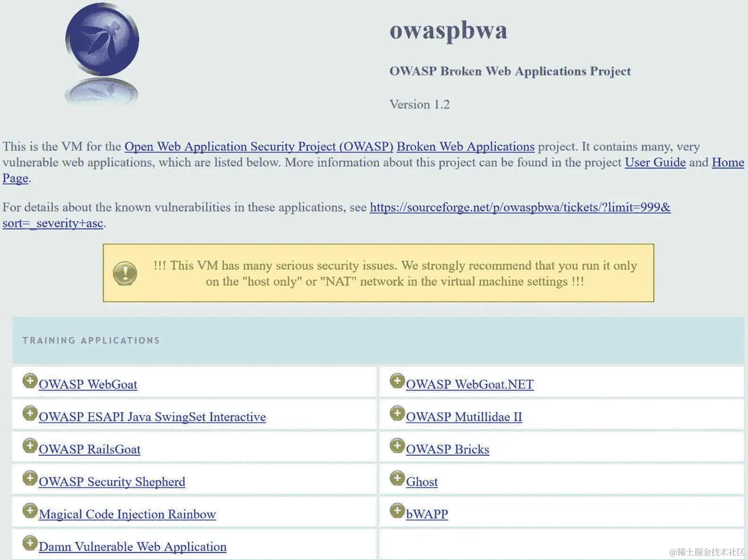Expand plus icon next to Damn Vulnerable Web Application

(30, 543)
